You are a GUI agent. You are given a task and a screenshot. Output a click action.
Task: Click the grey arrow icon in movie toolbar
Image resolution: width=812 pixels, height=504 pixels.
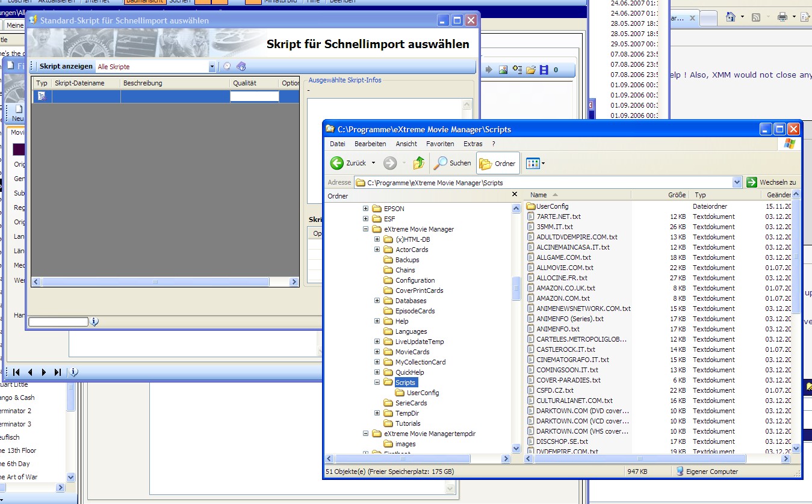489,70
